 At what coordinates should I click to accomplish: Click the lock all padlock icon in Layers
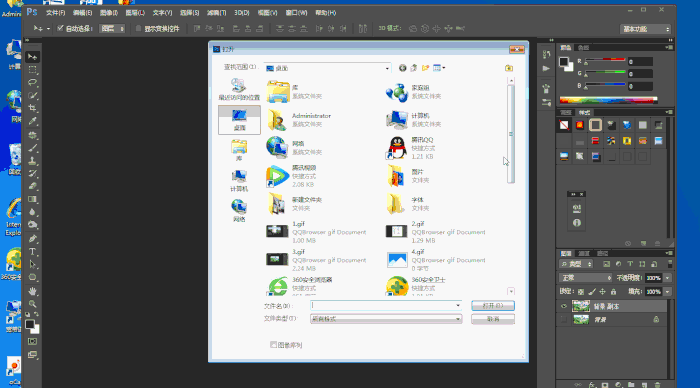(613, 292)
